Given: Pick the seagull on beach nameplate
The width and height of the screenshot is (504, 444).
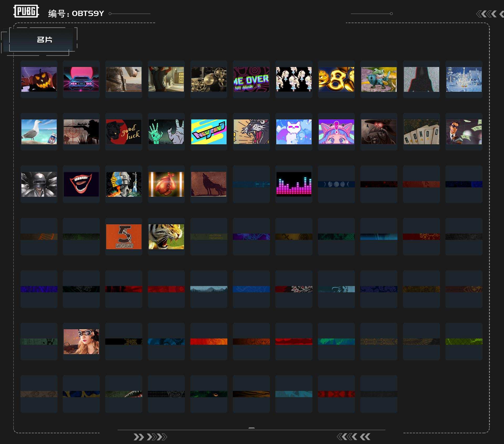Looking at the screenshot, I should [39, 132].
